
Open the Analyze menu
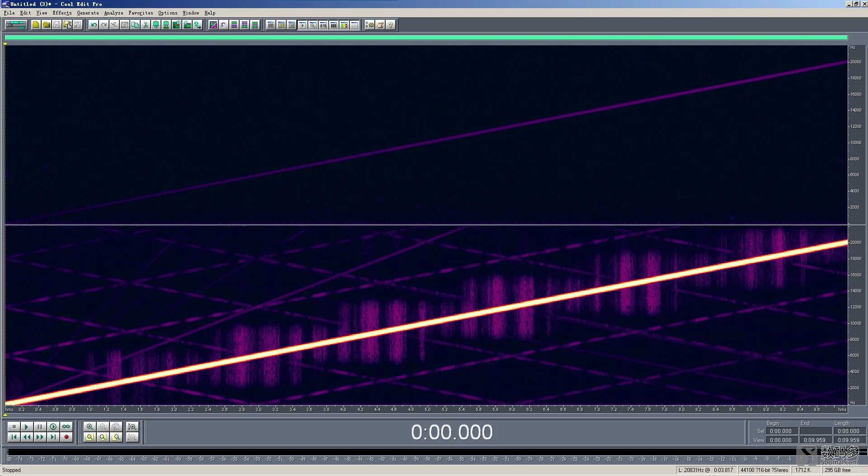click(113, 13)
